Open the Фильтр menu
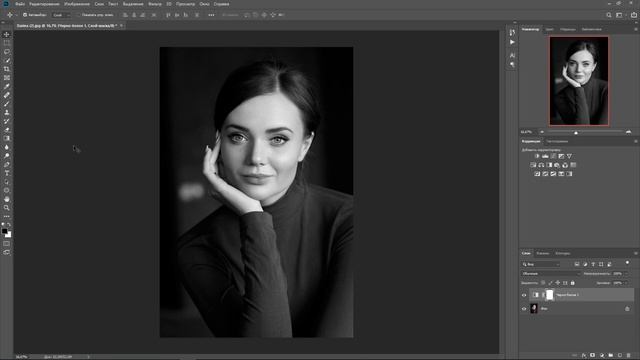 pos(155,4)
